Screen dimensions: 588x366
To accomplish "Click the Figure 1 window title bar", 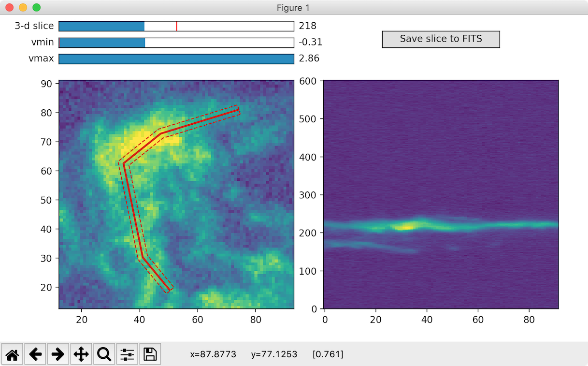I will (294, 7).
